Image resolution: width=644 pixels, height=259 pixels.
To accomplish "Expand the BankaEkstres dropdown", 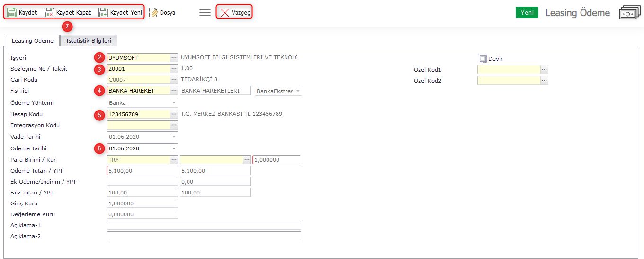I will click(298, 91).
